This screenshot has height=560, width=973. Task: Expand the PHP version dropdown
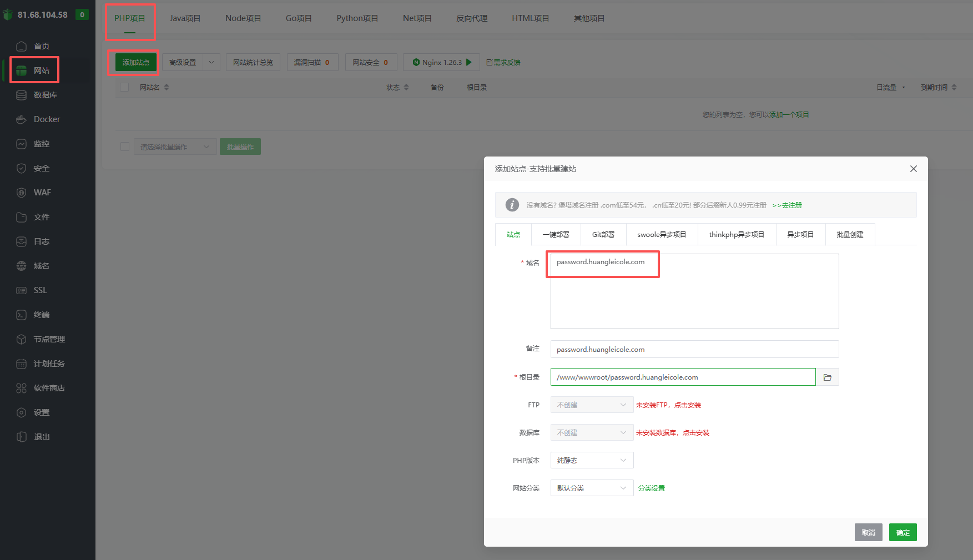pyautogui.click(x=592, y=460)
